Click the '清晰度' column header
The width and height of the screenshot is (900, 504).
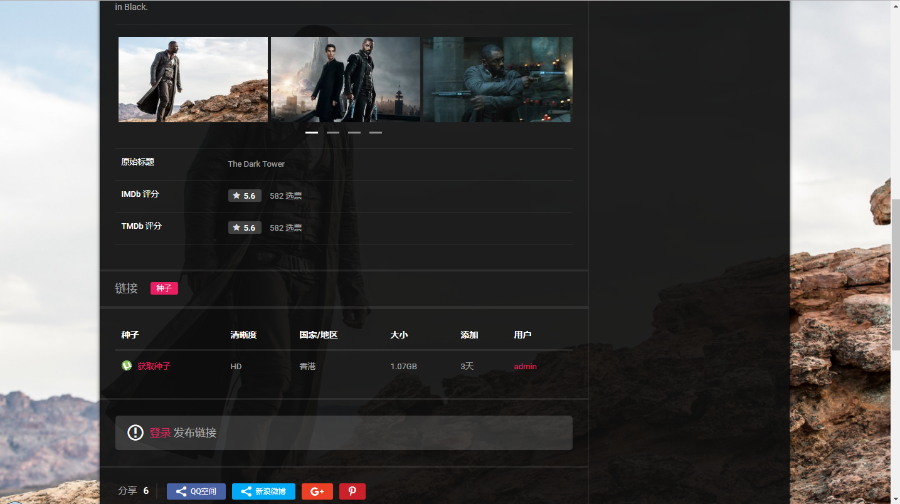pos(243,335)
